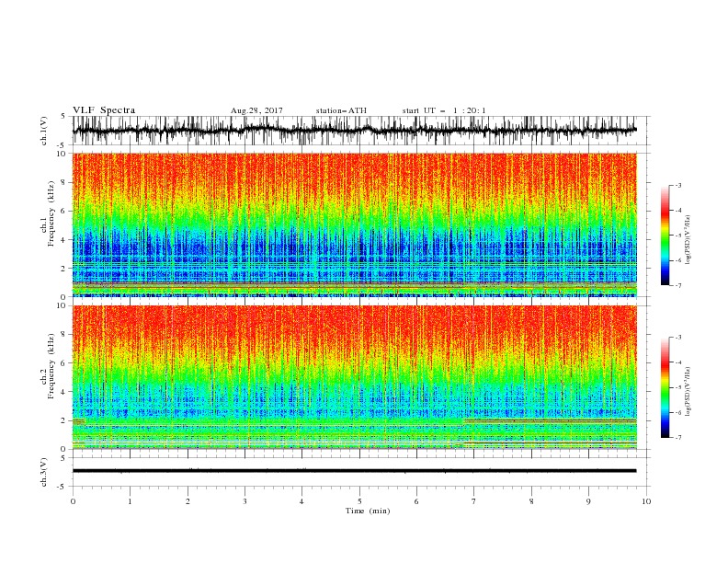Click the ch.2 log(PSD)(V²/Hz) color bar label
This screenshot has width=728, height=563.
(x=688, y=392)
